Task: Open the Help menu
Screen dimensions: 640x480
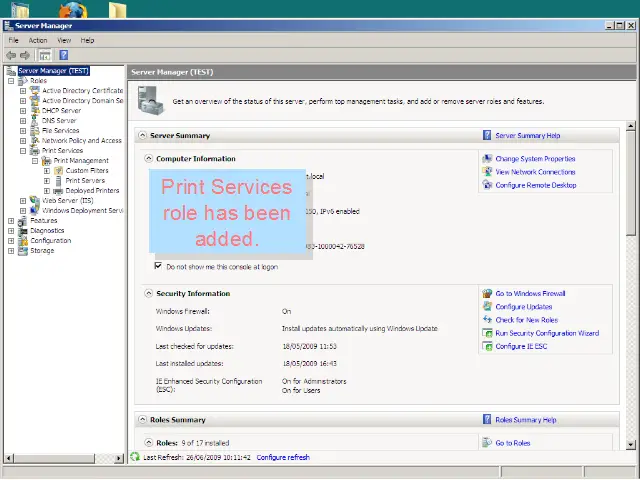Action: (x=87, y=40)
